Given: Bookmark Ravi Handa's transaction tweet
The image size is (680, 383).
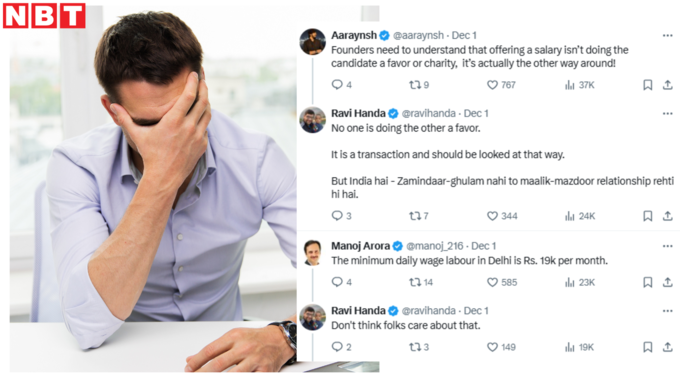Looking at the screenshot, I should click(x=647, y=216).
